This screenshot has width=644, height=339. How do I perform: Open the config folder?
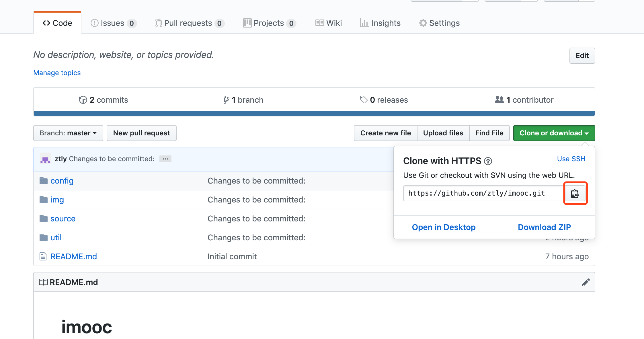(62, 181)
